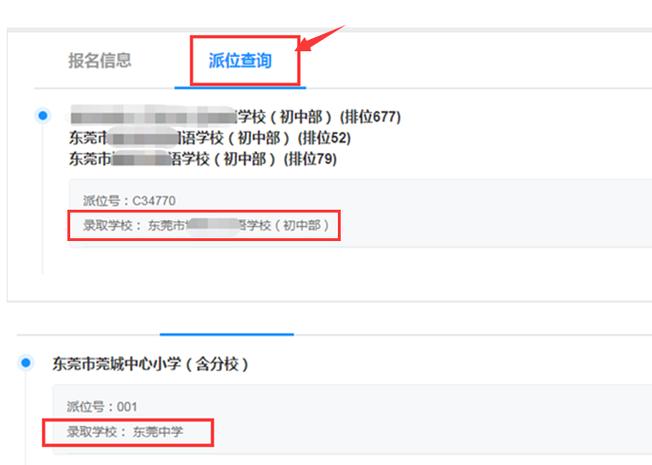The width and height of the screenshot is (652, 465).
Task: Click the third school entry, 排位79
Action: pos(203,158)
